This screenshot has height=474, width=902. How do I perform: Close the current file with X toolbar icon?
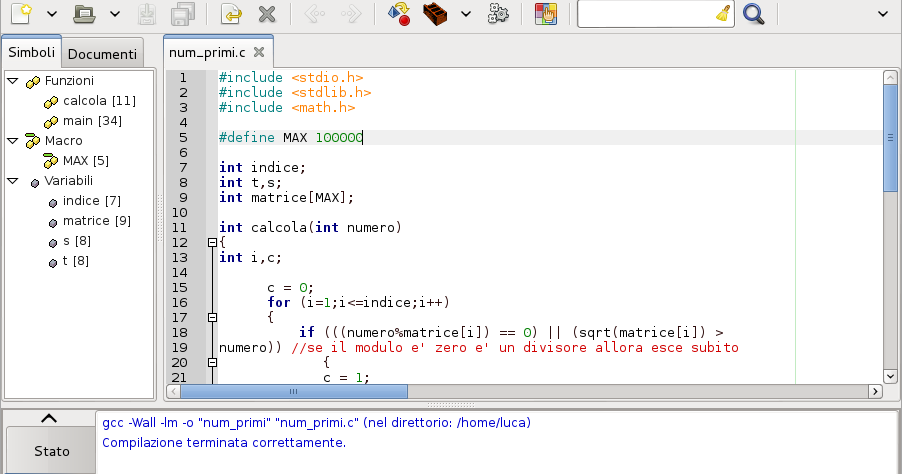pyautogui.click(x=267, y=14)
